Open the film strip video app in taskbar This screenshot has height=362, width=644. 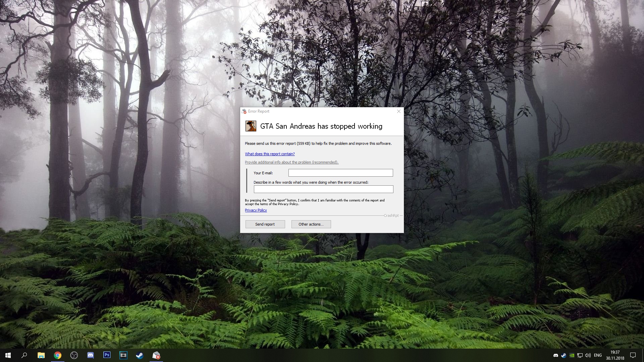pyautogui.click(x=123, y=355)
